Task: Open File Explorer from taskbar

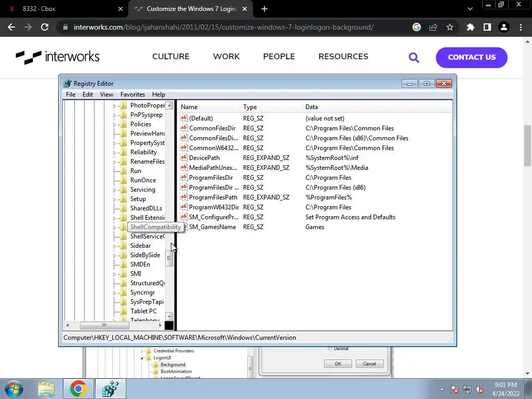Action: (x=46, y=389)
